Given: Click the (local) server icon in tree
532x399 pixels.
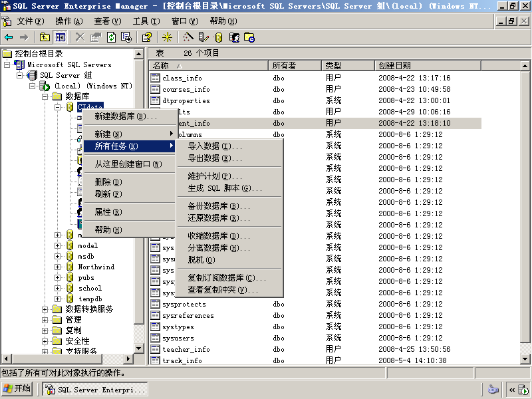Looking at the screenshot, I should click(x=45, y=86).
